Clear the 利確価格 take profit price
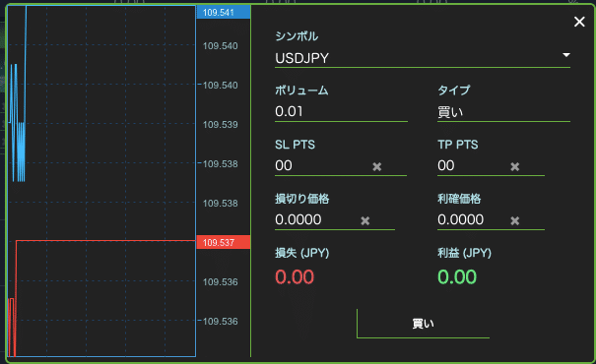The height and width of the screenshot is (364, 596). pyautogui.click(x=514, y=220)
